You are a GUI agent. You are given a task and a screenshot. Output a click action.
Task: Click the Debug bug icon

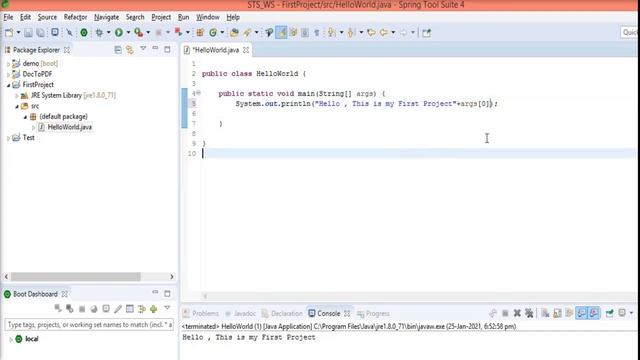99,33
